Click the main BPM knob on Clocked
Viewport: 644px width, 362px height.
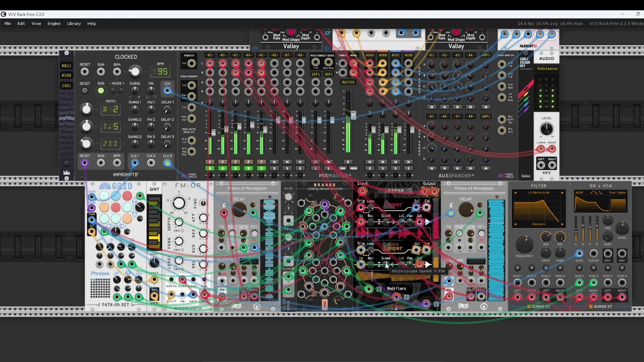pyautogui.click(x=135, y=71)
